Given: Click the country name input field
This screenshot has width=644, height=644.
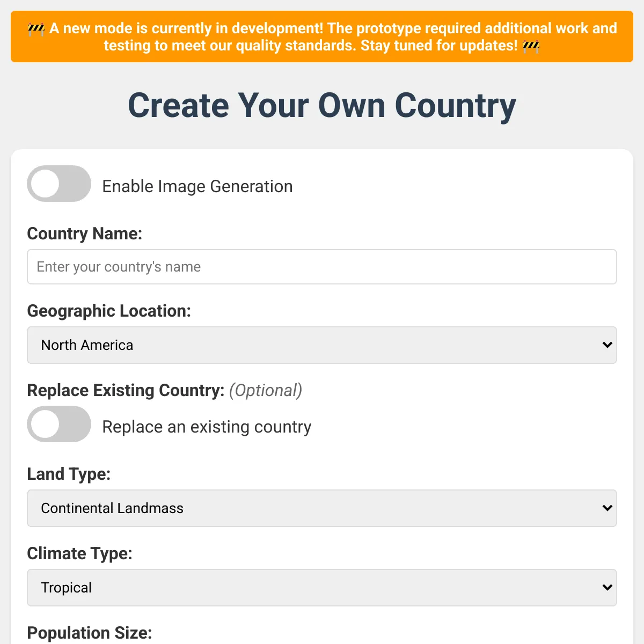Looking at the screenshot, I should click(x=322, y=267).
